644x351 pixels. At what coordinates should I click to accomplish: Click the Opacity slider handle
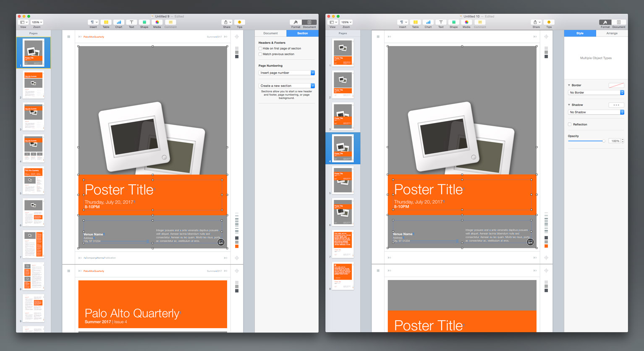(604, 141)
